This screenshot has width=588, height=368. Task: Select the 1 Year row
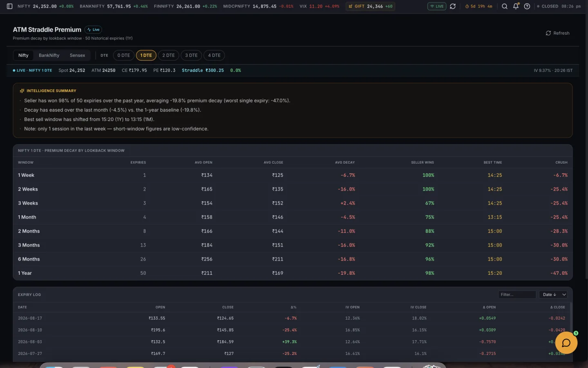[292, 273]
